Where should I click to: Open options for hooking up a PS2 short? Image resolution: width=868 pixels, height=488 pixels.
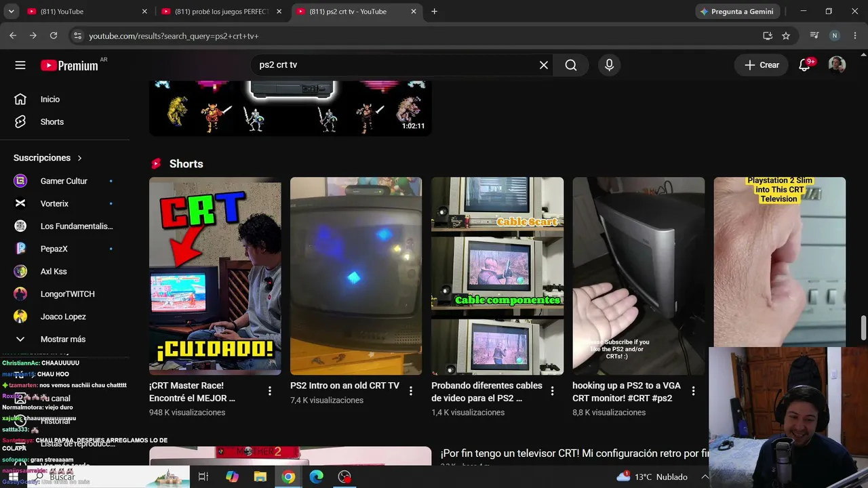[693, 391]
